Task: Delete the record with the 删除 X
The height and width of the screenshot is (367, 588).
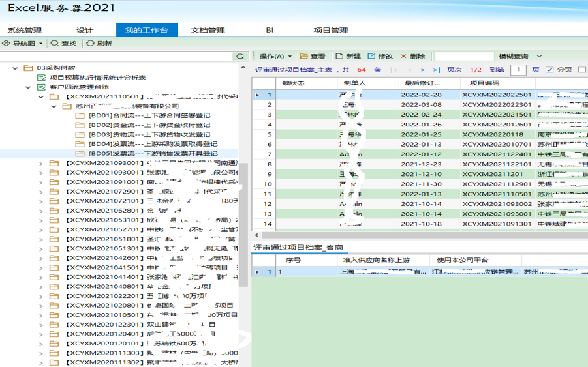Action: pyautogui.click(x=412, y=56)
